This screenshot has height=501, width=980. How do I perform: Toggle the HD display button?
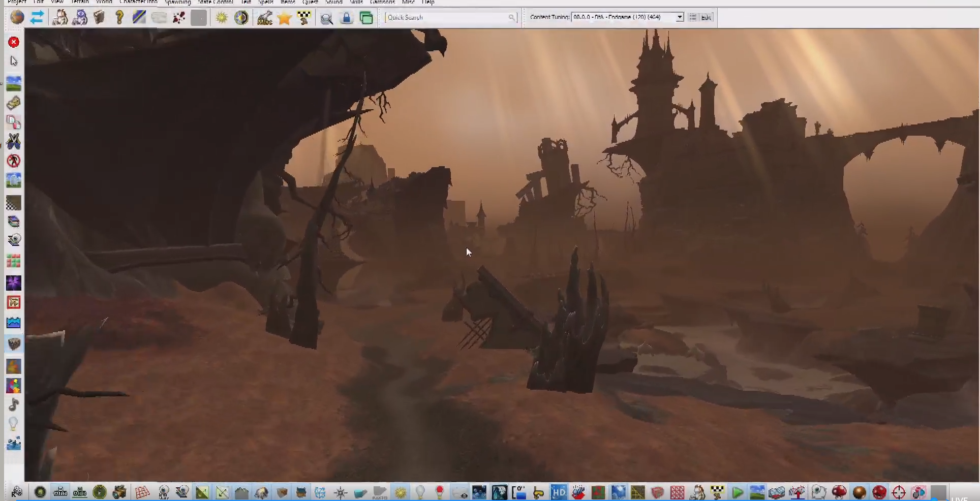tap(558, 492)
